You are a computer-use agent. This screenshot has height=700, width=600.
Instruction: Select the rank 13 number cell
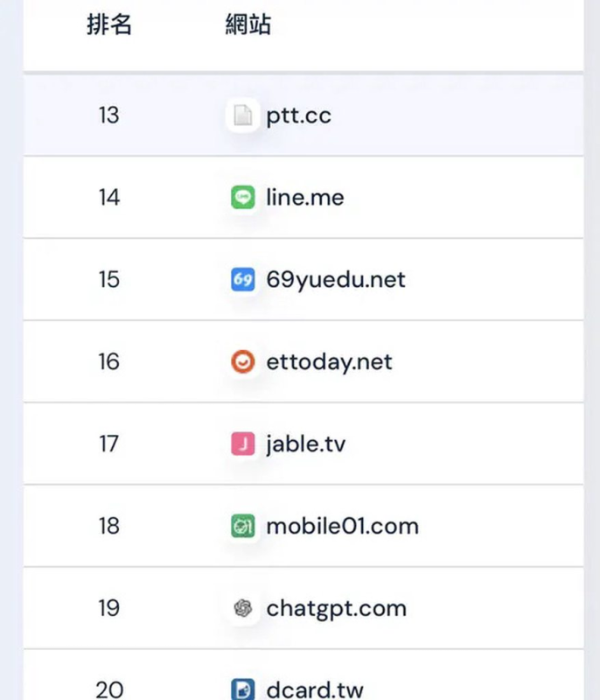coord(108,115)
